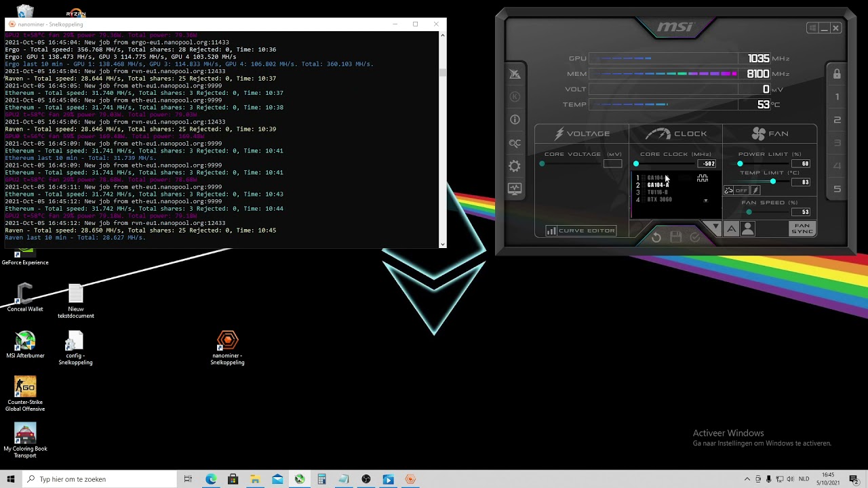
Task: Select the MSI Afterburner desktop icon
Action: [25, 345]
